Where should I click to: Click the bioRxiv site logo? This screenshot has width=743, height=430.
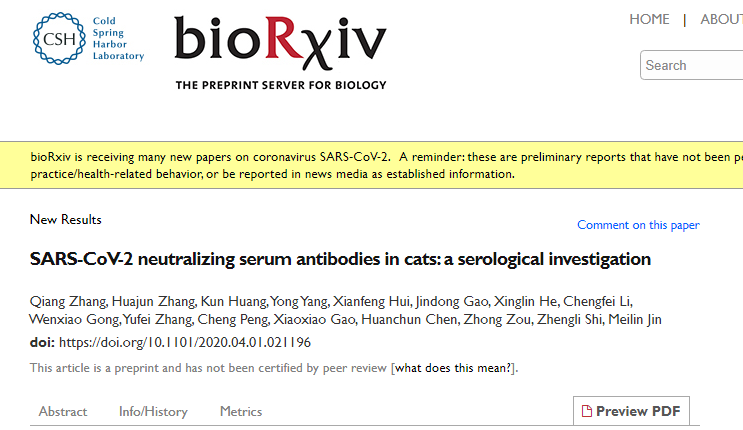[279, 43]
